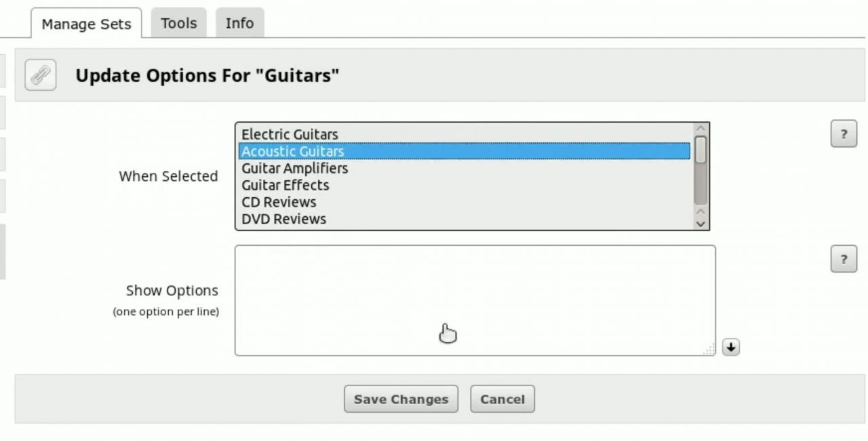Click the listbox scrollbar thumb

701,150
